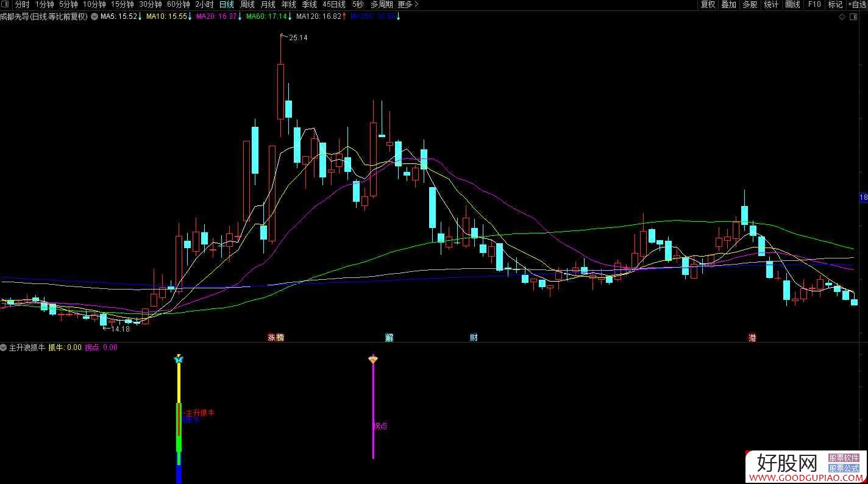
Task: Click the panel icon before 分时
Action: point(5,4)
